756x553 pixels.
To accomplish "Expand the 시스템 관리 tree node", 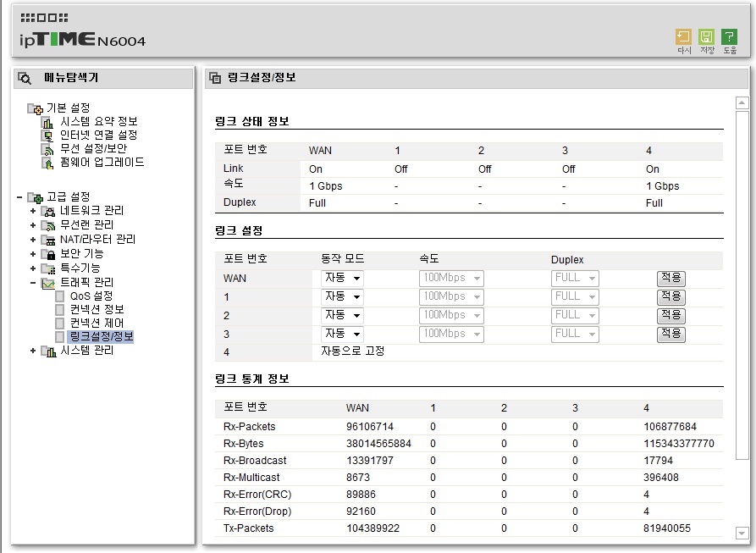I will (x=33, y=351).
